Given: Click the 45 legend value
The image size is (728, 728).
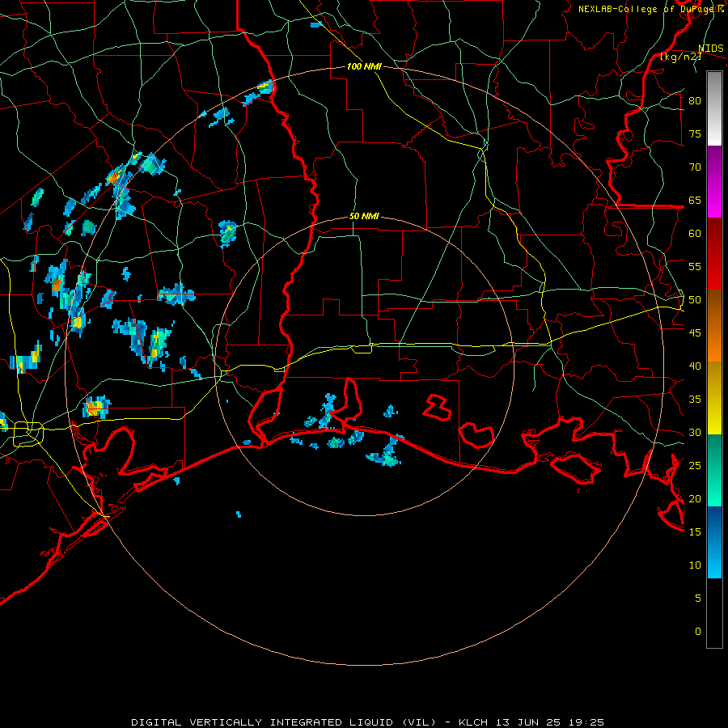Looking at the screenshot, I should coord(695,333).
